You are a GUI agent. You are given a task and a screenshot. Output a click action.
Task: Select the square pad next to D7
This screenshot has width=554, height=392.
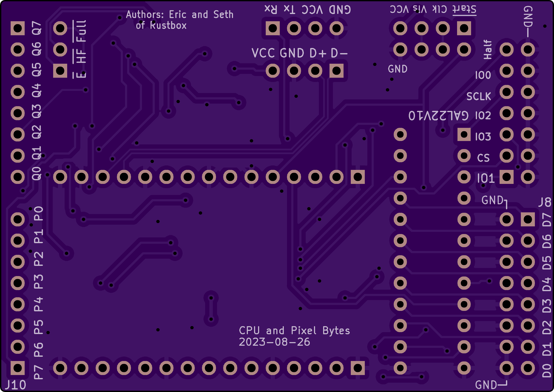pos(528,219)
